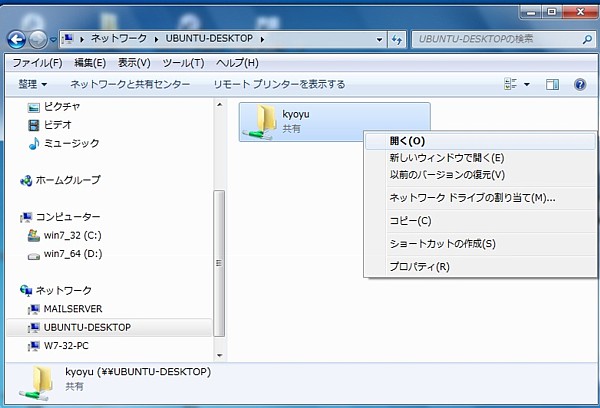Expand arrow after ネットワーク breadcrumb
The width and height of the screenshot is (600, 408).
(156, 39)
